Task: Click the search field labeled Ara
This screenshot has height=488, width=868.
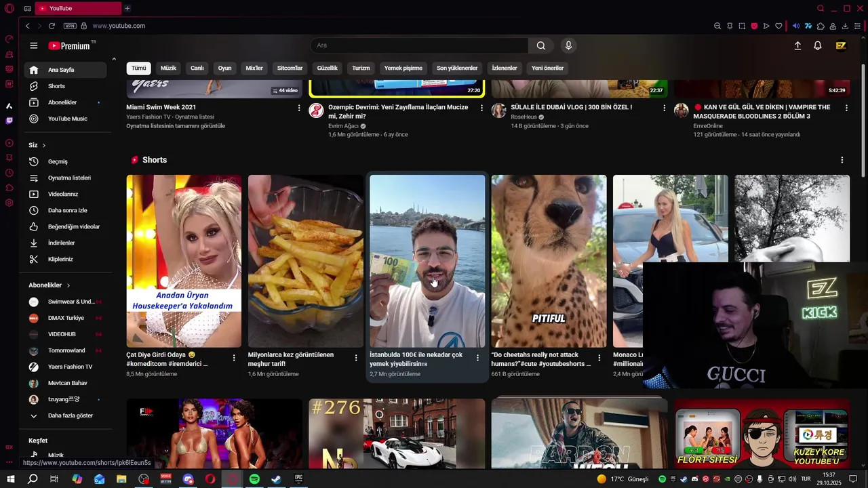Action: 419,45
